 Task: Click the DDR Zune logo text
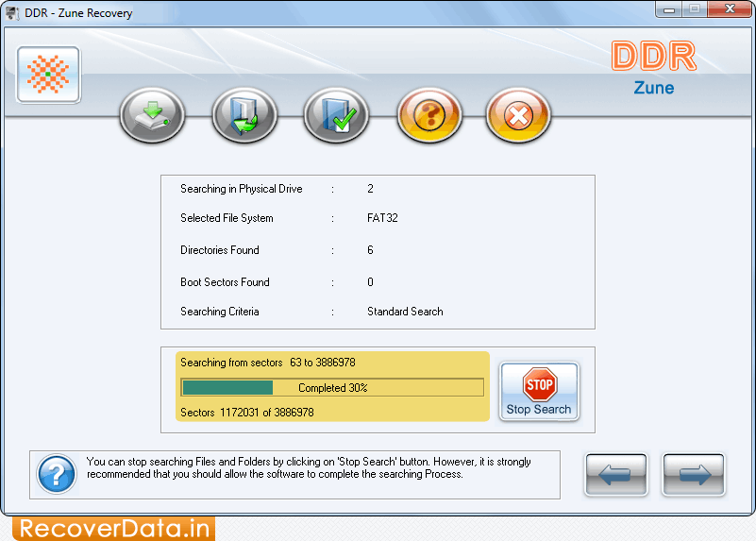pyautogui.click(x=654, y=68)
